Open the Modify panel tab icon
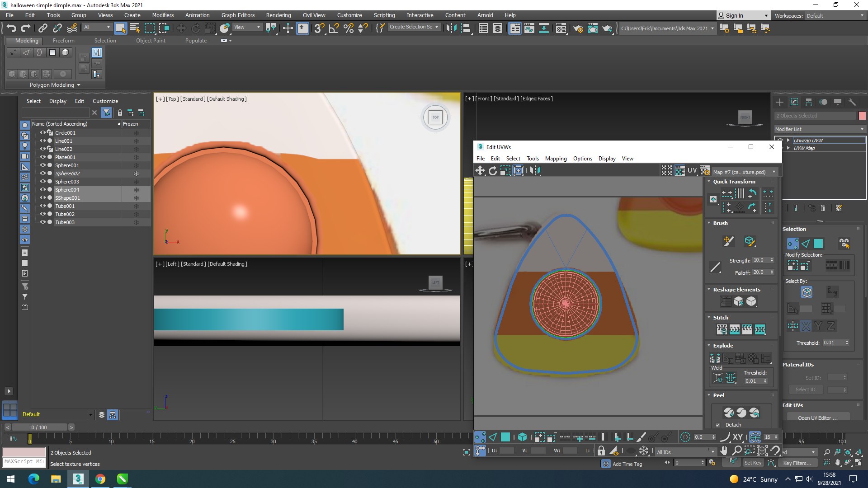The height and width of the screenshot is (488, 868). [x=794, y=102]
